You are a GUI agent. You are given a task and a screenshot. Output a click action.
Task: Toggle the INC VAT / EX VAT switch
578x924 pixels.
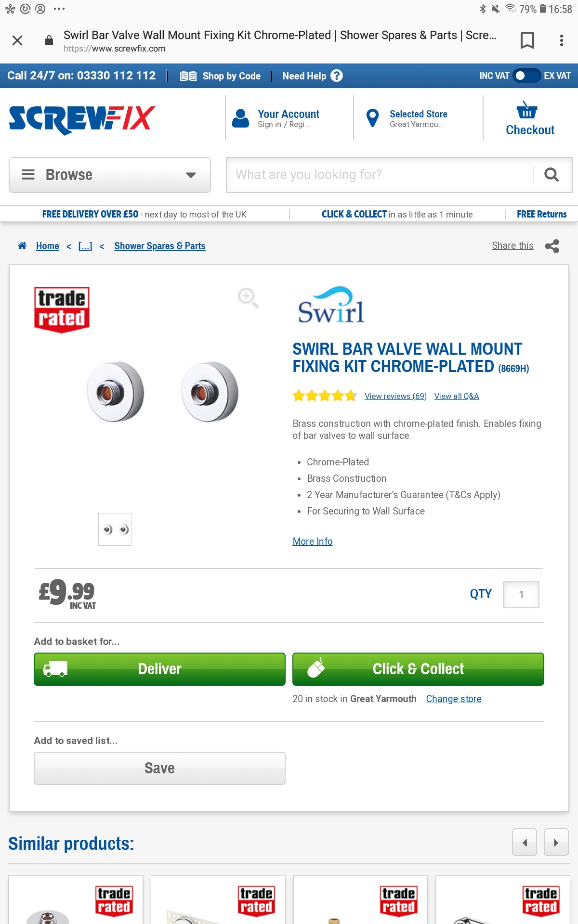tap(526, 76)
